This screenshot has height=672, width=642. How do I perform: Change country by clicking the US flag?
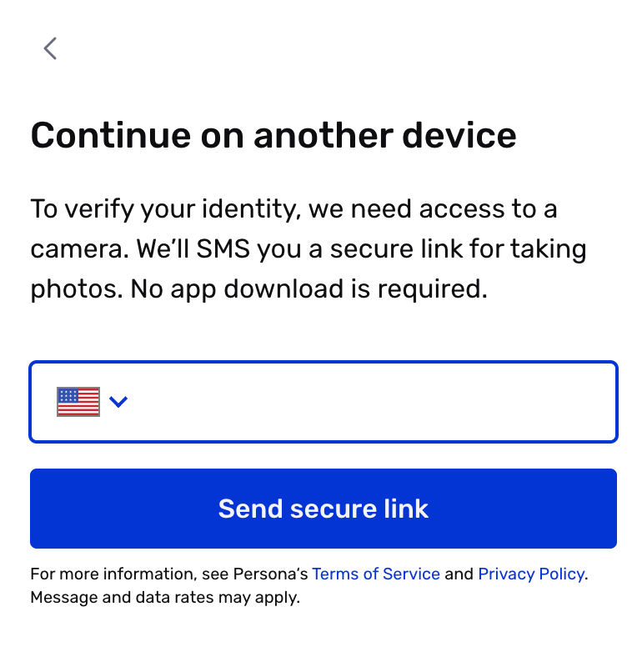point(78,402)
